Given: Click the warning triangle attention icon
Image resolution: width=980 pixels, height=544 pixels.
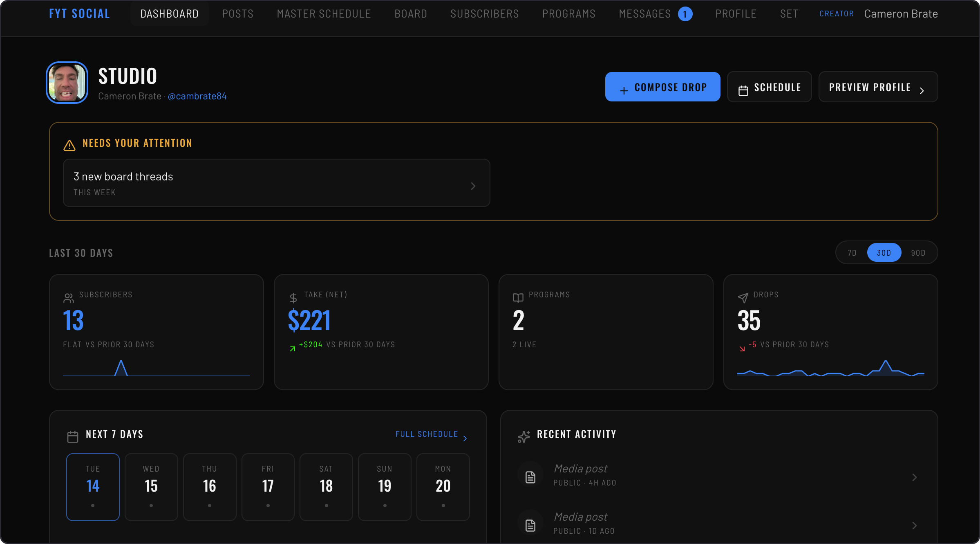Looking at the screenshot, I should pyautogui.click(x=69, y=145).
